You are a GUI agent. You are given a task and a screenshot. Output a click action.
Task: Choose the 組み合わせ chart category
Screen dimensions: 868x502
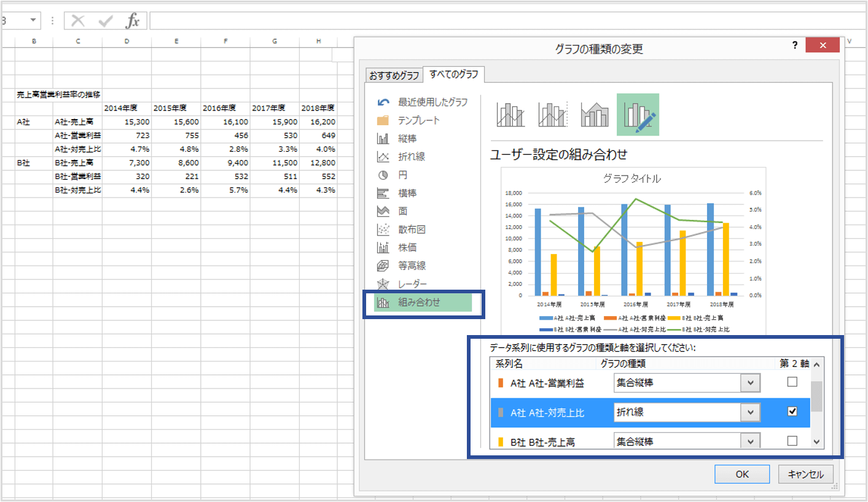point(423,302)
